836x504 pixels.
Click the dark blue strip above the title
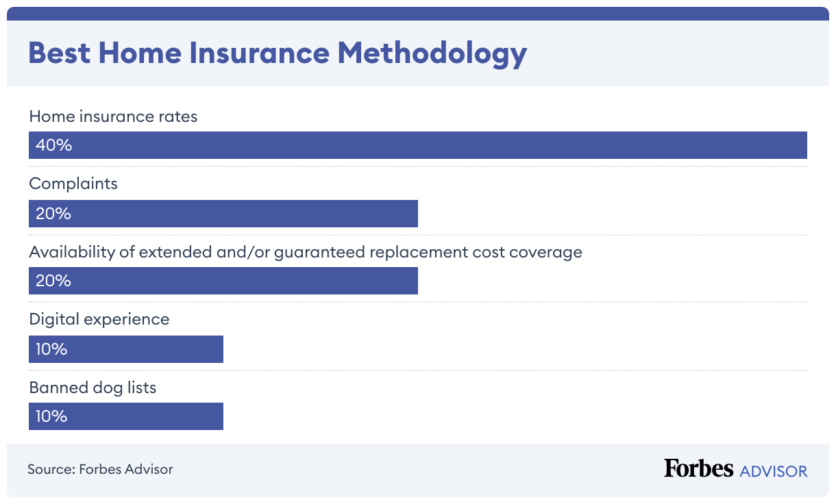click(418, 14)
